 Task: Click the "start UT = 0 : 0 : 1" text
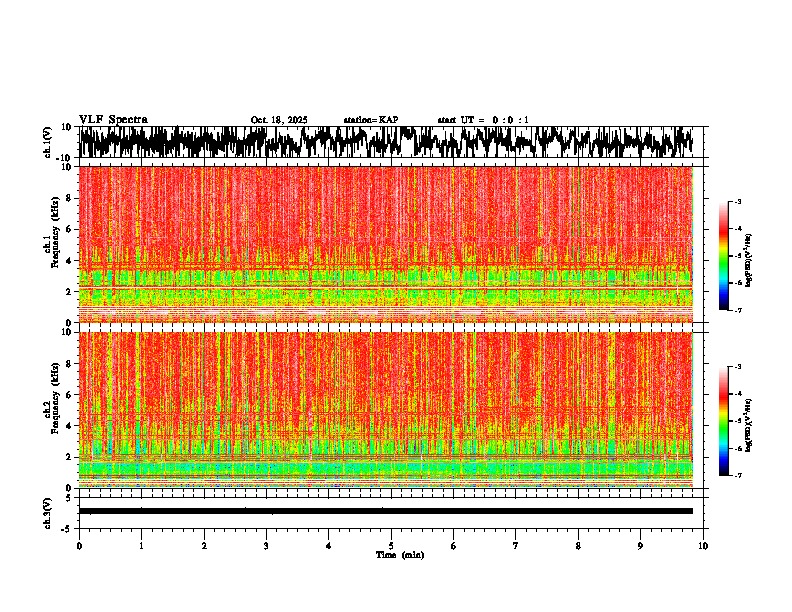483,120
